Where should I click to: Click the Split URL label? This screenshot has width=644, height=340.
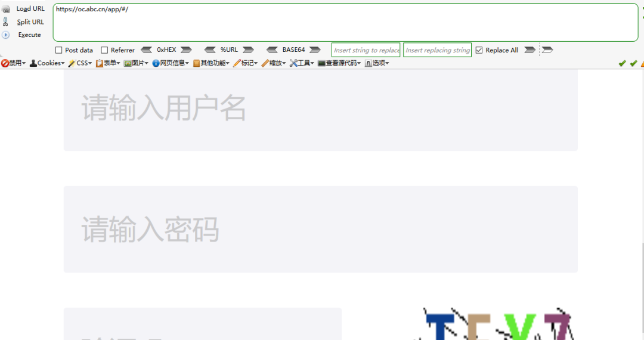pos(30,21)
